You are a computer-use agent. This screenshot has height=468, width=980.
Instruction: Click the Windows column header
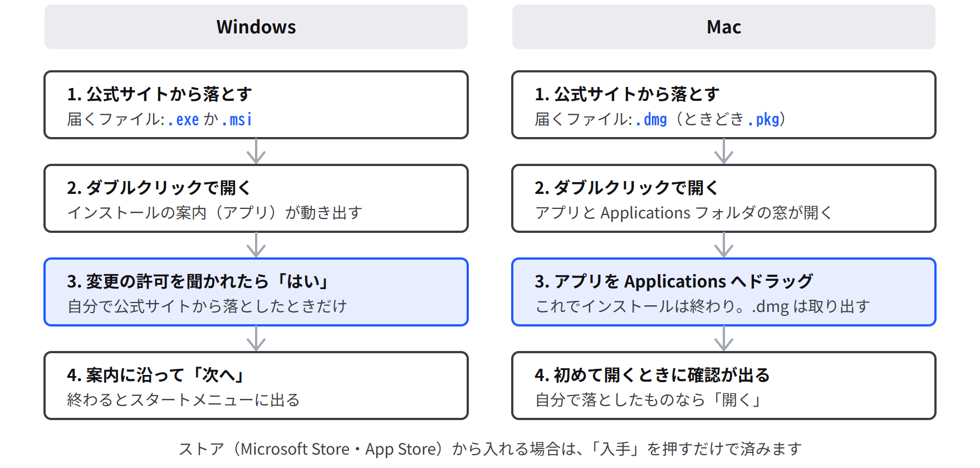(256, 27)
